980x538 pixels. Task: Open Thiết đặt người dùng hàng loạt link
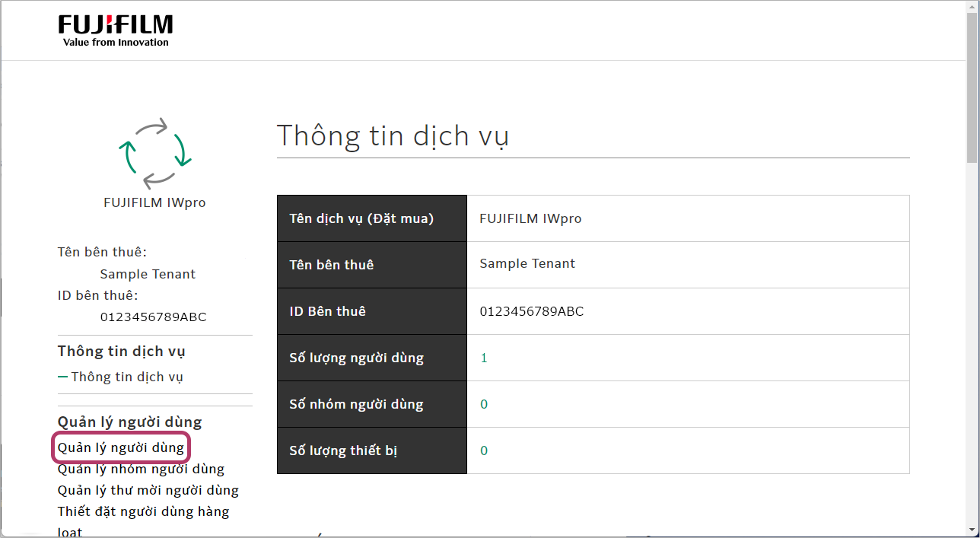pyautogui.click(x=143, y=521)
